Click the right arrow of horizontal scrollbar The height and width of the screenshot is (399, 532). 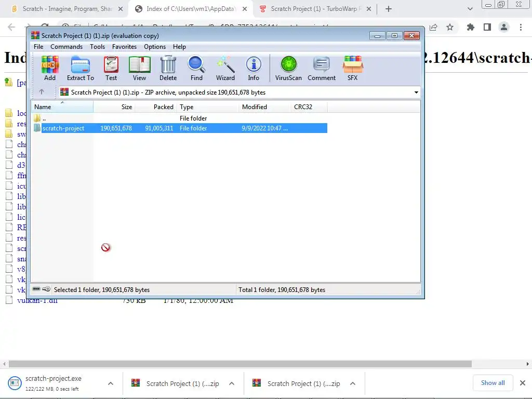(x=528, y=364)
